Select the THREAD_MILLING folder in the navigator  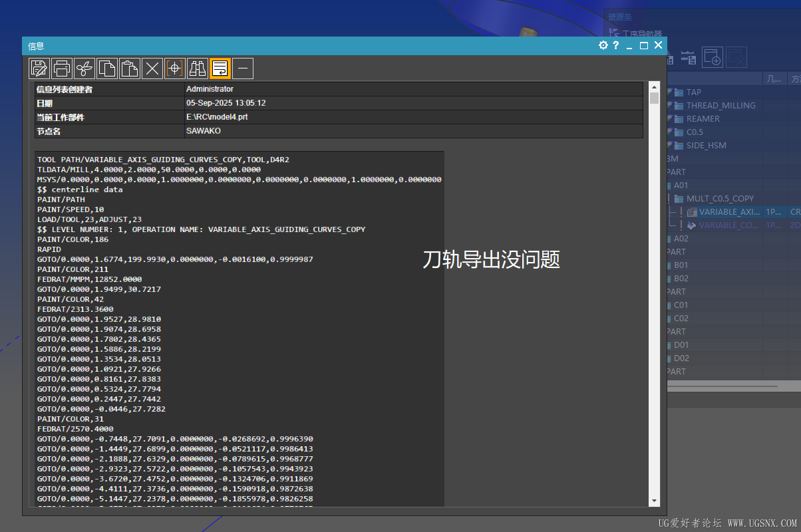(721, 105)
